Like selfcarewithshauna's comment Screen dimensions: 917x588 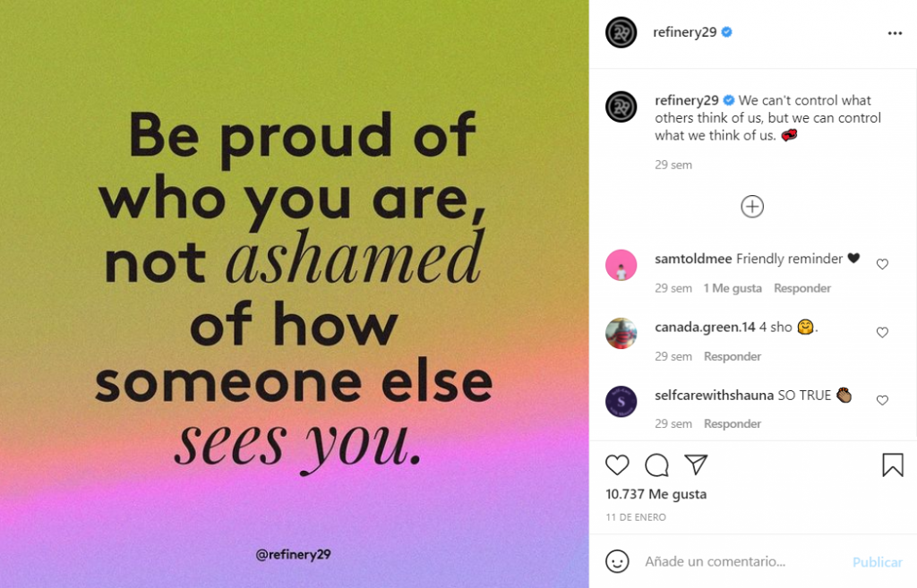882,401
